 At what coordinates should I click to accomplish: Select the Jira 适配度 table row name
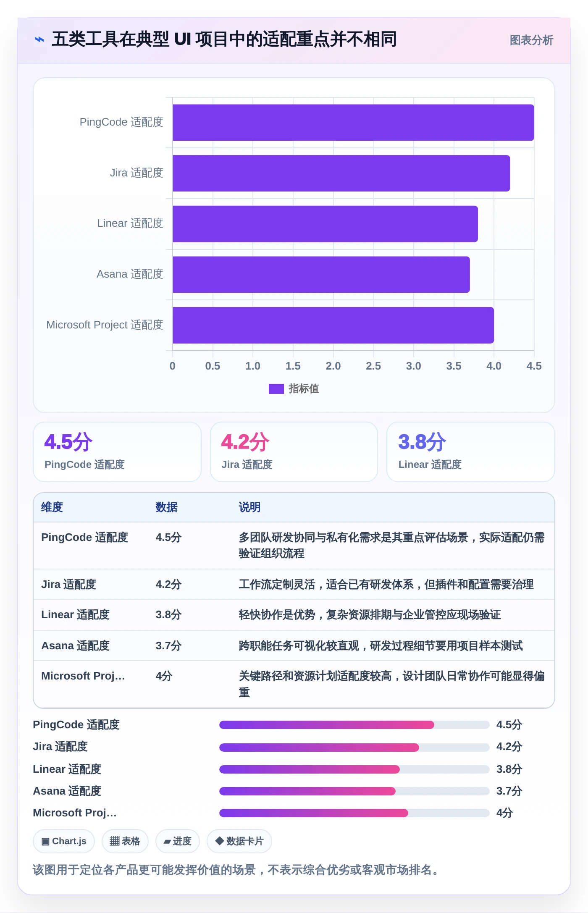click(68, 585)
